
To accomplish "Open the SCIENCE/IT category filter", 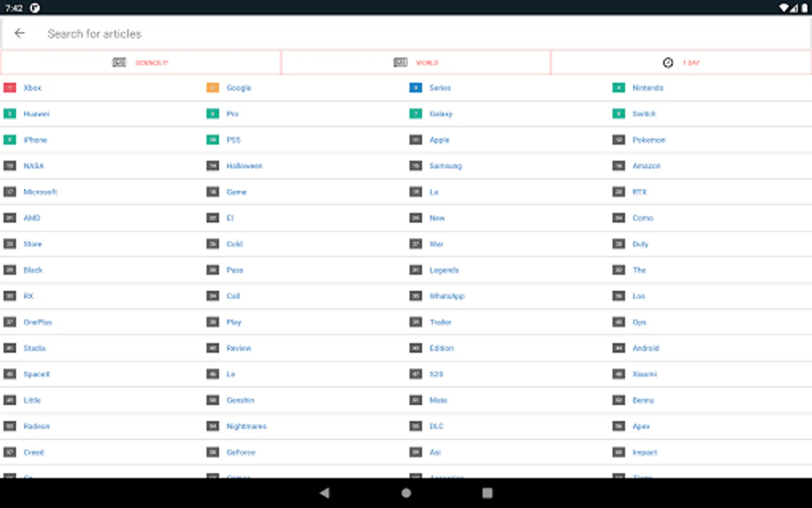I will (140, 63).
